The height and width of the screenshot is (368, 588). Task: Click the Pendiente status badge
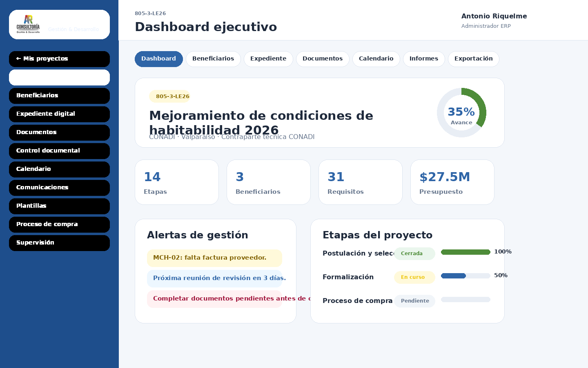tap(414, 301)
